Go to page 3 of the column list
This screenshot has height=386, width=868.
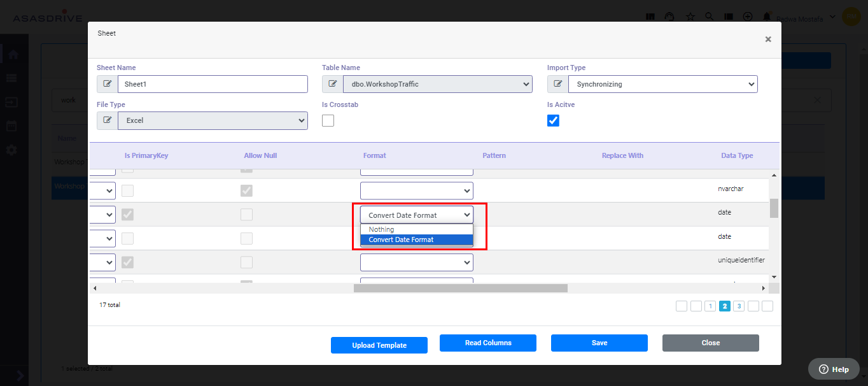739,306
